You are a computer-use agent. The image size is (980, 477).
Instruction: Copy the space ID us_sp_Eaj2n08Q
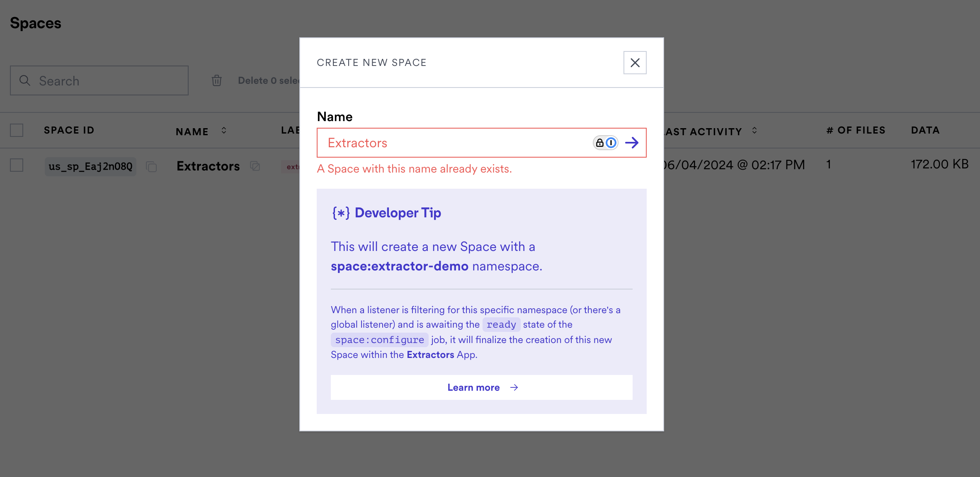click(151, 167)
